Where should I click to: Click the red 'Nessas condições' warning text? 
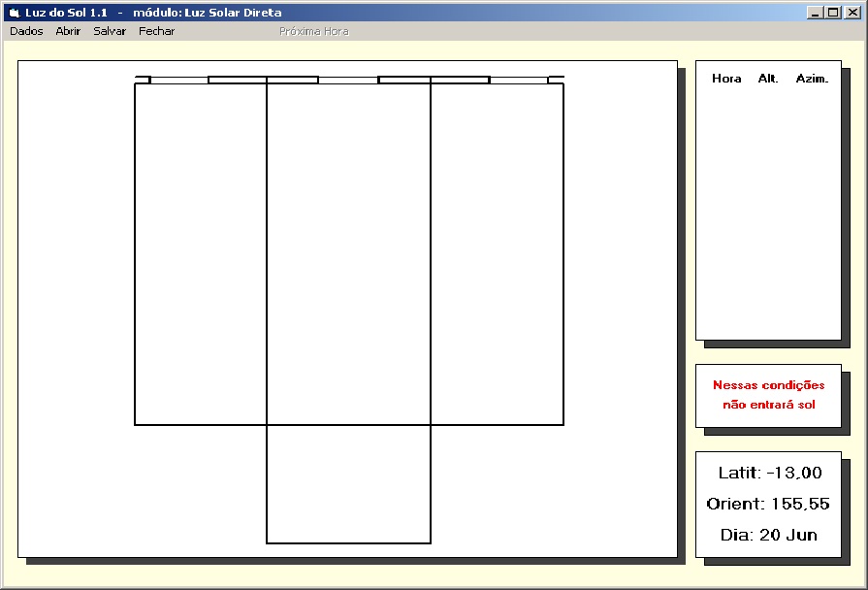tap(768, 385)
